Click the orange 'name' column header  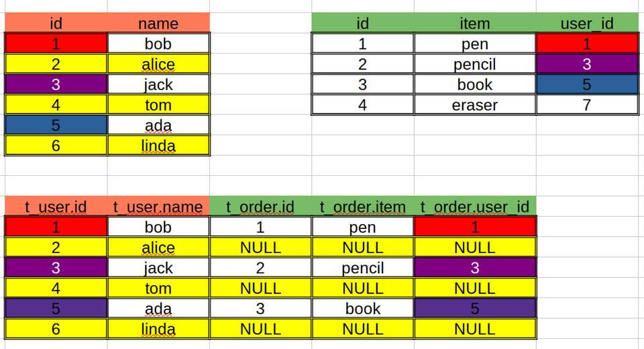(x=158, y=23)
